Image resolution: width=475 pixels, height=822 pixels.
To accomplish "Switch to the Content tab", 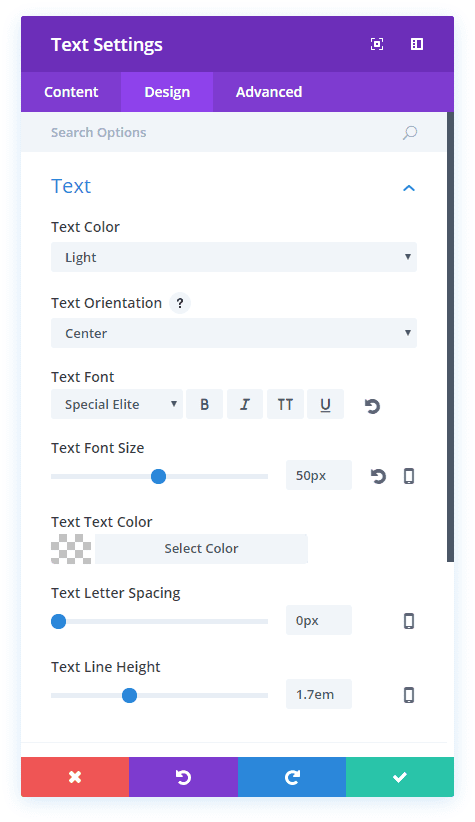I will coord(71,92).
